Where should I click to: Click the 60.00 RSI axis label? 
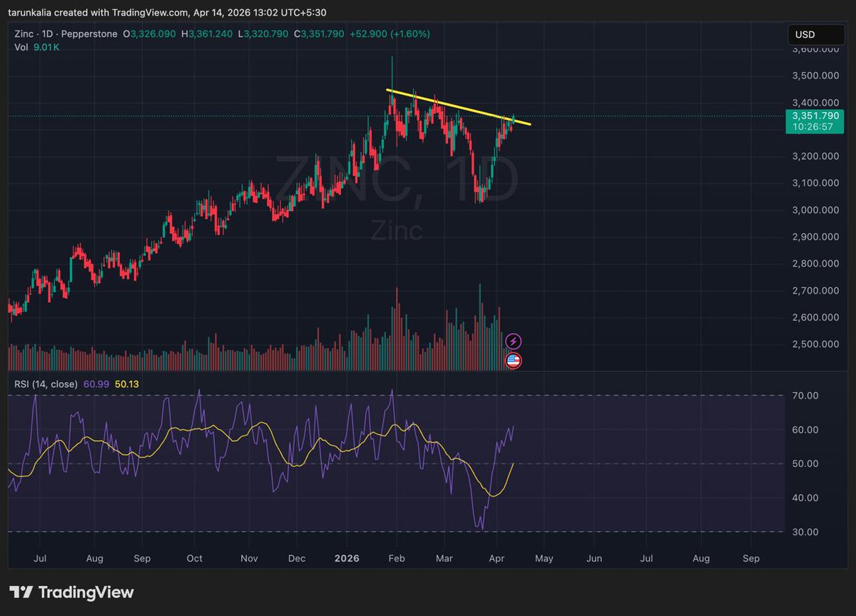[804, 430]
